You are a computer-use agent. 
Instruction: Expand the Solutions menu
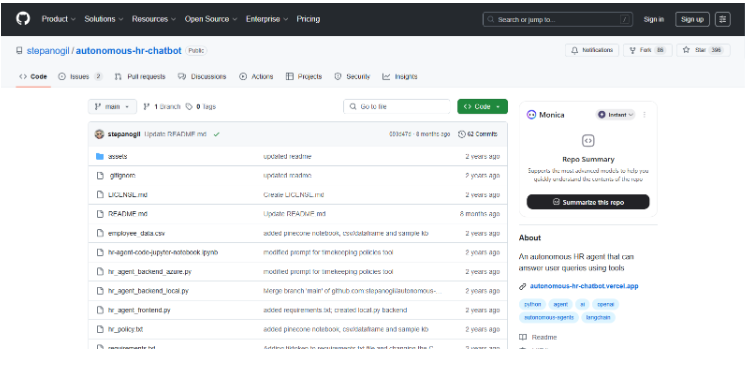coord(104,19)
